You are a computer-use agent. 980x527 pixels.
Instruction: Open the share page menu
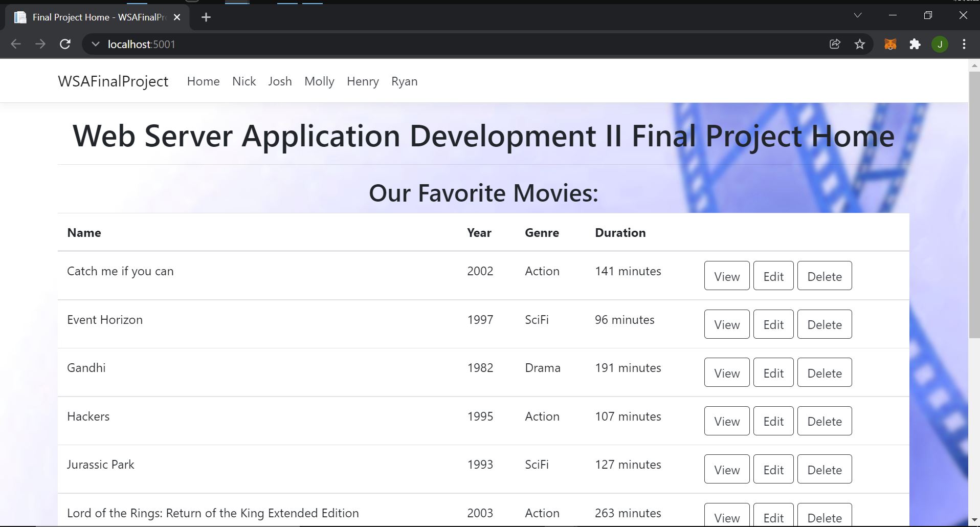click(x=835, y=44)
